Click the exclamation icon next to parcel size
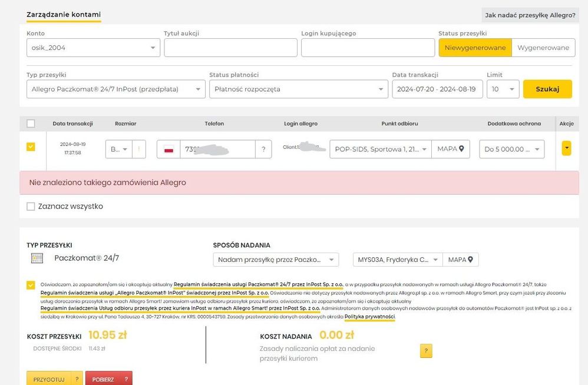The width and height of the screenshot is (588, 385). [140, 150]
